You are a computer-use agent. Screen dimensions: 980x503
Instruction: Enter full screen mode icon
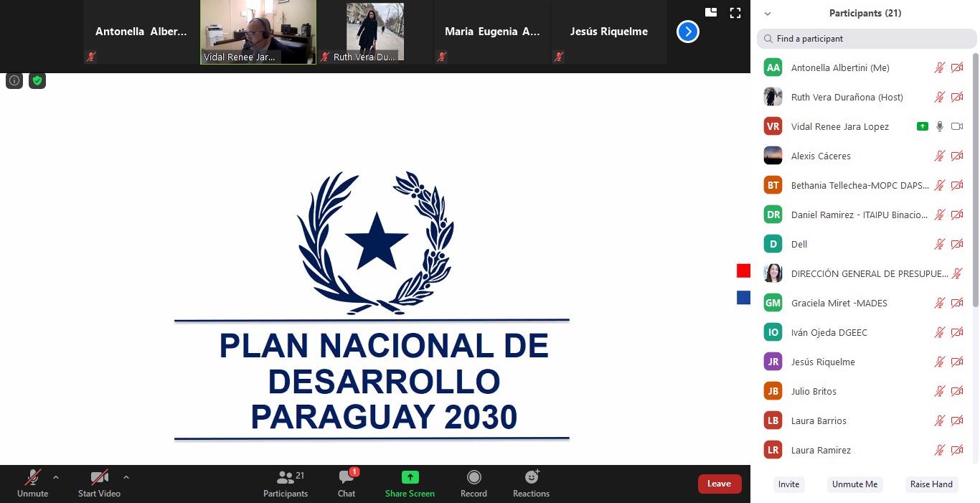click(735, 12)
